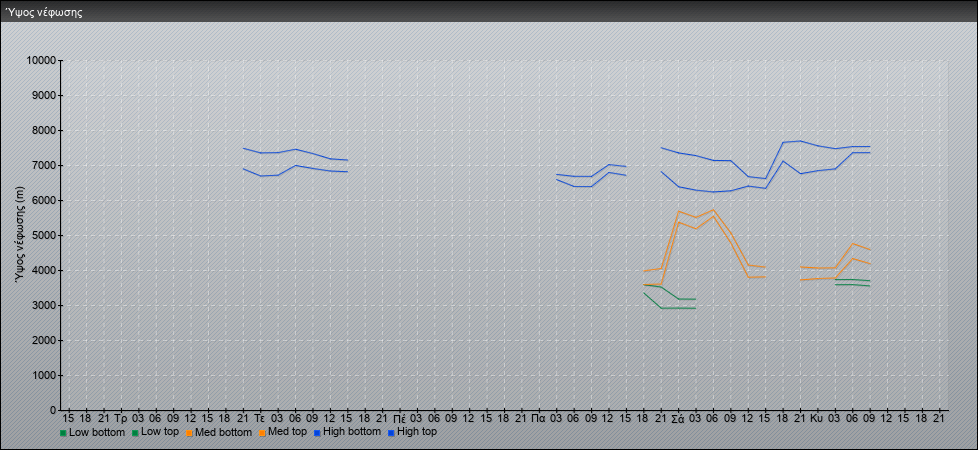
Task: Click the Κυ day label on x-axis
Action: [817, 418]
